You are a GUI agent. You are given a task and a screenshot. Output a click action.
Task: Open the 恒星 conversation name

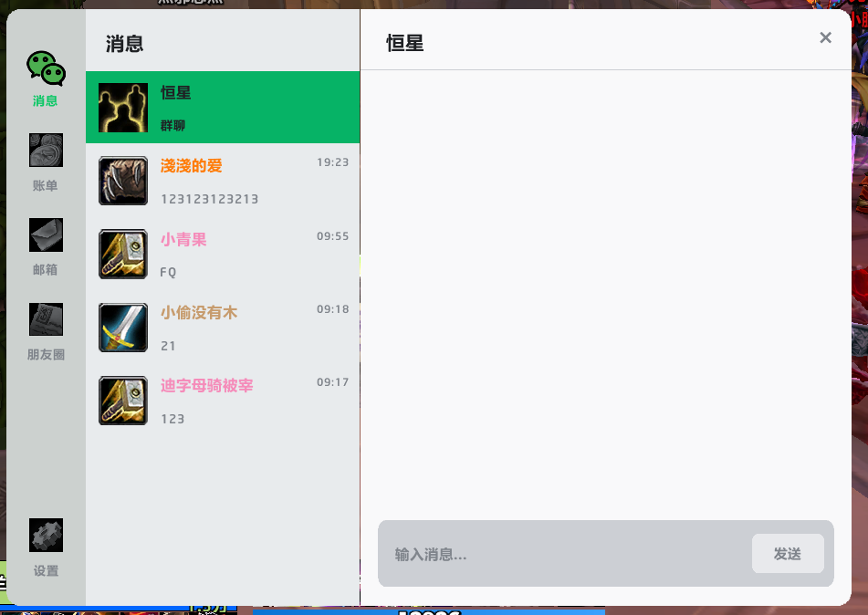tap(176, 92)
